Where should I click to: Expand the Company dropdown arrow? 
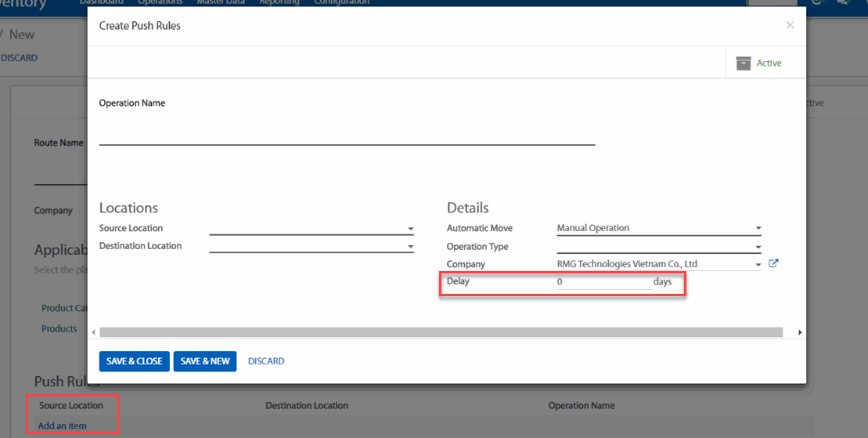758,265
